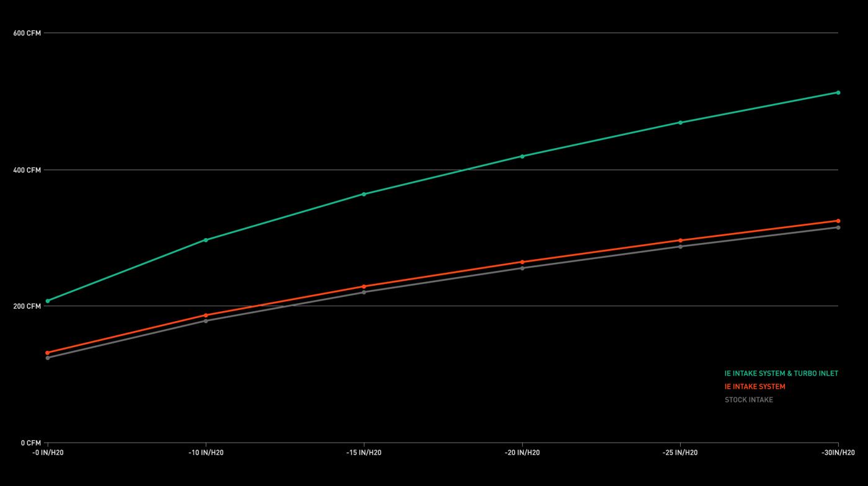Click the orange "IE INTAKE SYSTEM" legend label
The height and width of the screenshot is (486, 868).
click(755, 387)
